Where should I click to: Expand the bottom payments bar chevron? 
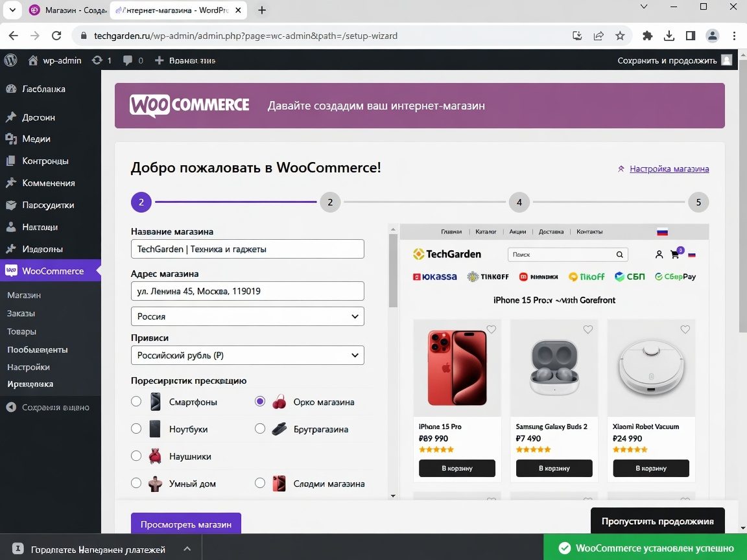click(x=187, y=548)
